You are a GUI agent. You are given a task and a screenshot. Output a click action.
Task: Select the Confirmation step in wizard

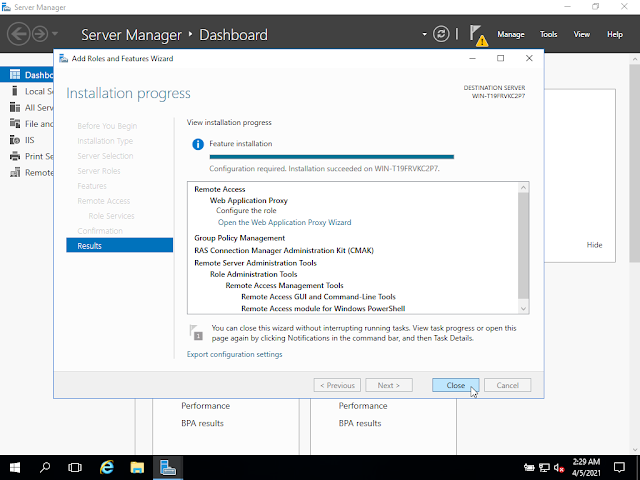100,231
